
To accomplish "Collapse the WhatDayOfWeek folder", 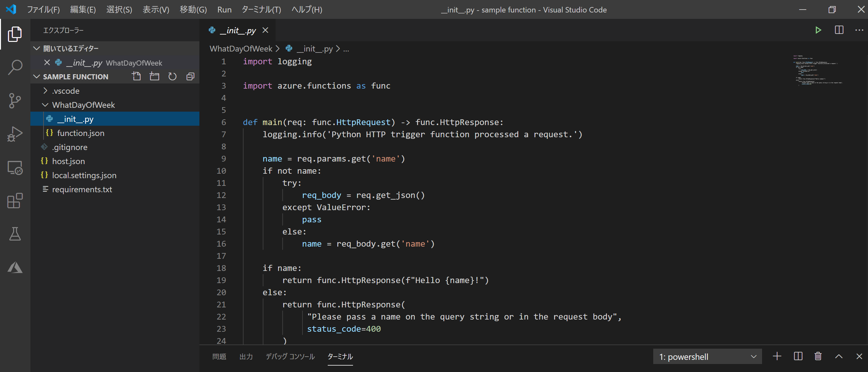I will pyautogui.click(x=83, y=105).
